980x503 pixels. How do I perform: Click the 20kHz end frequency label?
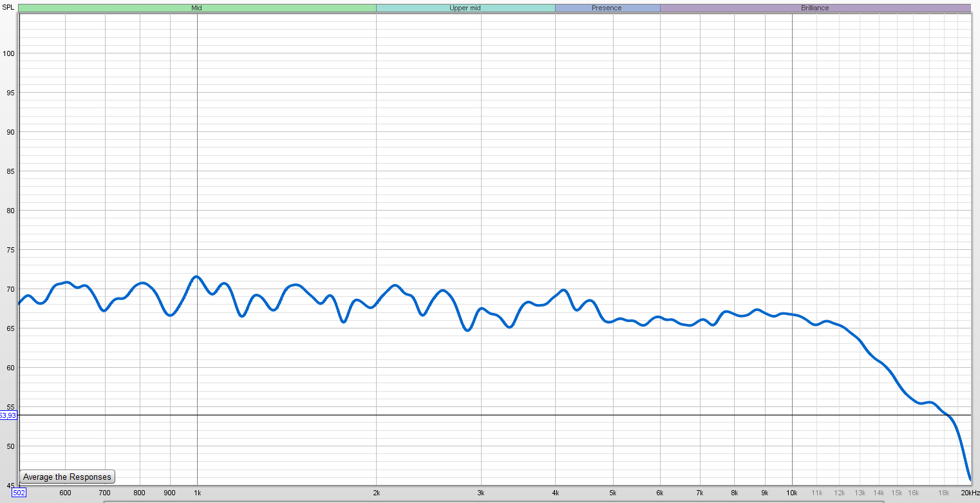coord(970,493)
